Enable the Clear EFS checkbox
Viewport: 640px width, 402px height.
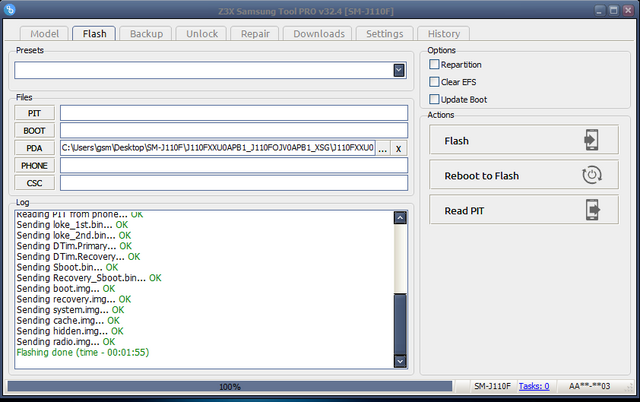(434, 82)
